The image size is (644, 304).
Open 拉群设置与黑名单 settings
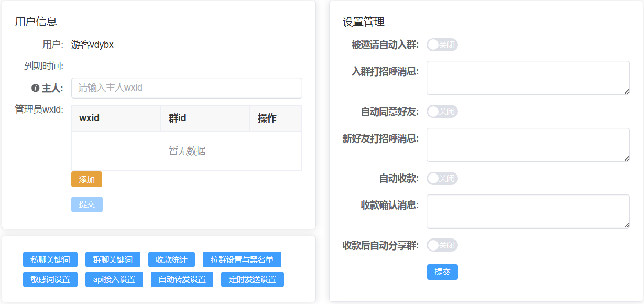(241, 259)
